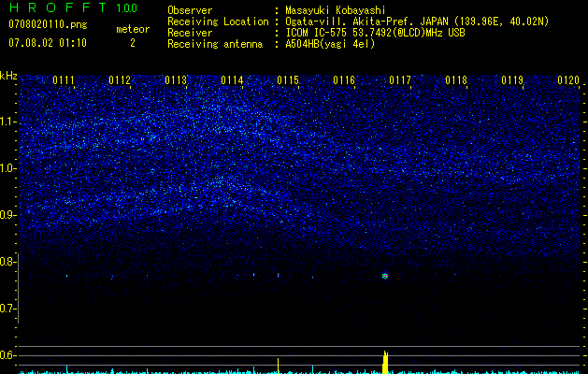Click the 0114 time marker
Image resolution: width=588 pixels, height=374 pixels.
pyautogui.click(x=232, y=80)
